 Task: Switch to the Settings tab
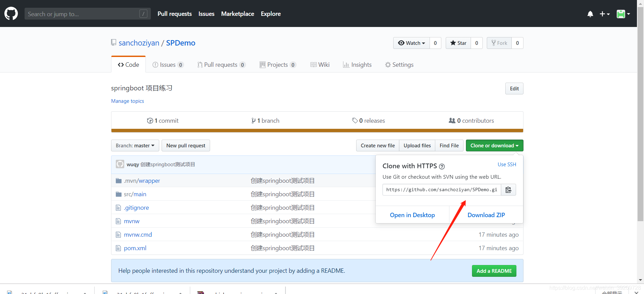399,65
